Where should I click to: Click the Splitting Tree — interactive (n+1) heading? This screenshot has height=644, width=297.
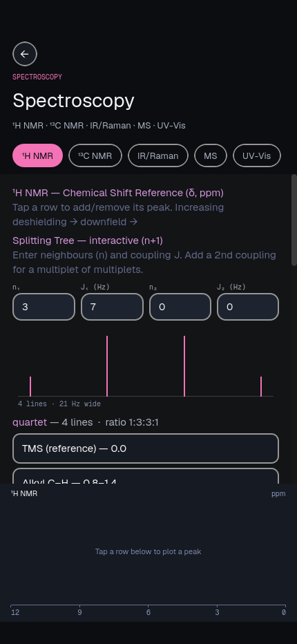[x=88, y=240]
